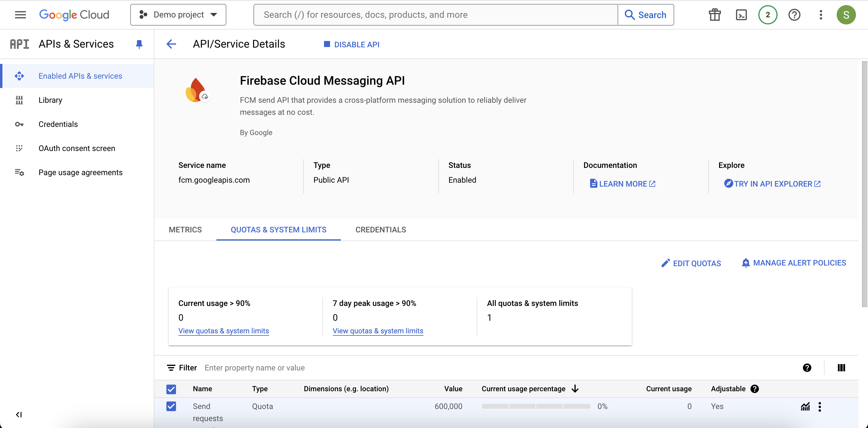Sort by Current usage percentage arrow
Viewport: 868px width, 428px height.
575,389
